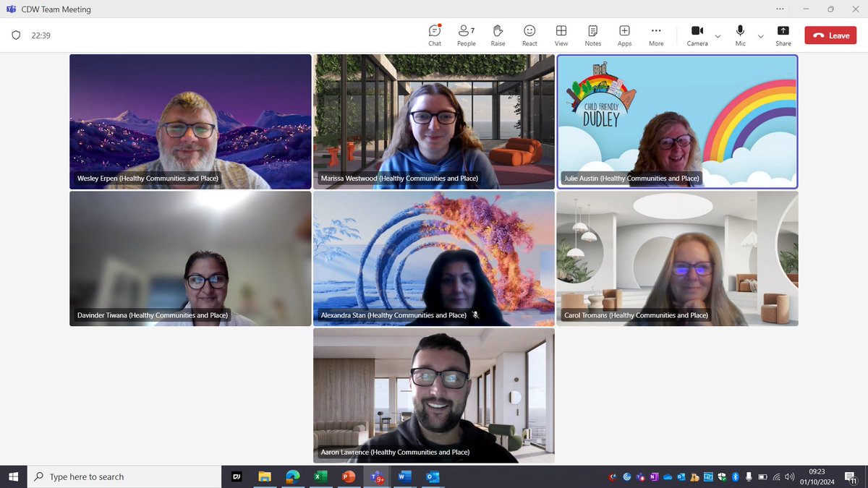Screen dimensions: 868x488
Task: Expand the camera options dropdown arrow
Action: coord(718,35)
